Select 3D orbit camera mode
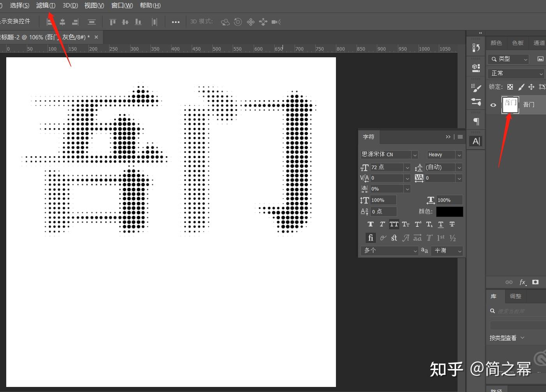 225,22
